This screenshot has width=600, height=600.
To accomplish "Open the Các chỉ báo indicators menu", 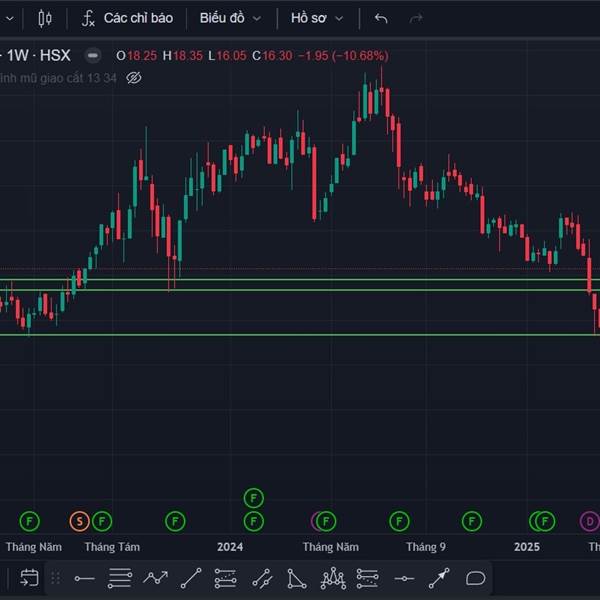I will point(138,18).
